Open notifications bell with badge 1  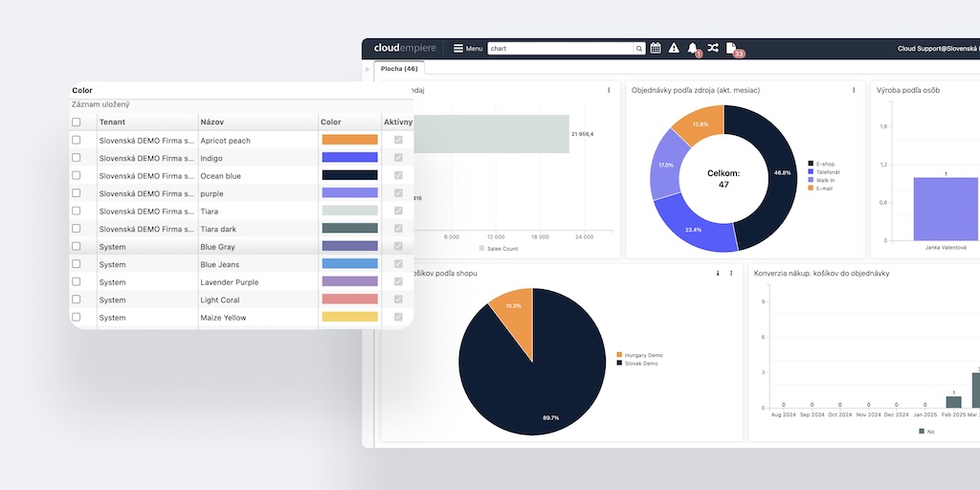point(693,48)
